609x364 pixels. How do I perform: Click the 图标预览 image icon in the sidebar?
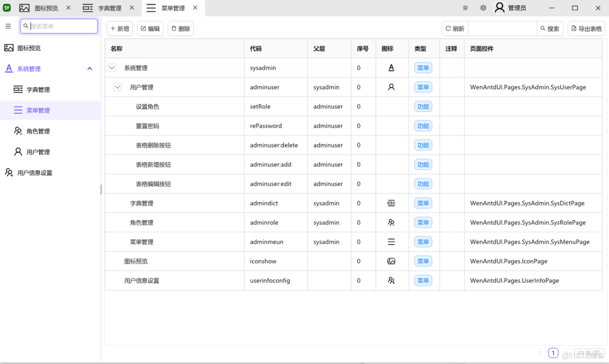click(8, 48)
